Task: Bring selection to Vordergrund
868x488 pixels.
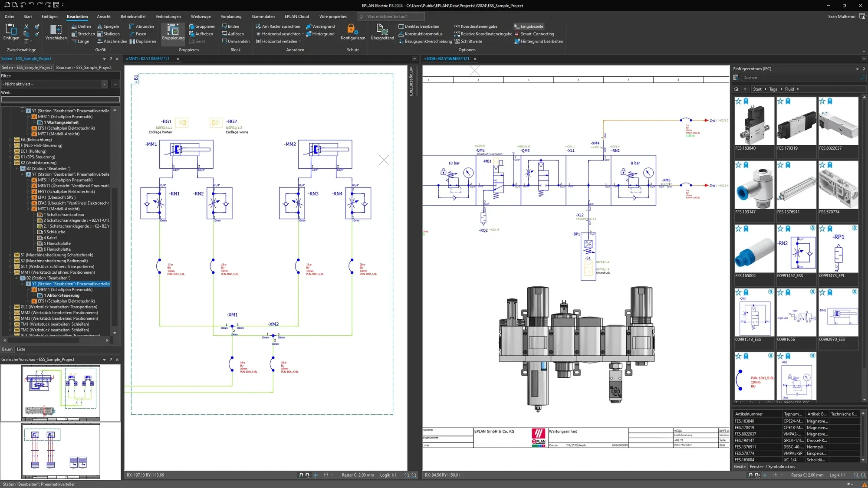Action: (320, 26)
